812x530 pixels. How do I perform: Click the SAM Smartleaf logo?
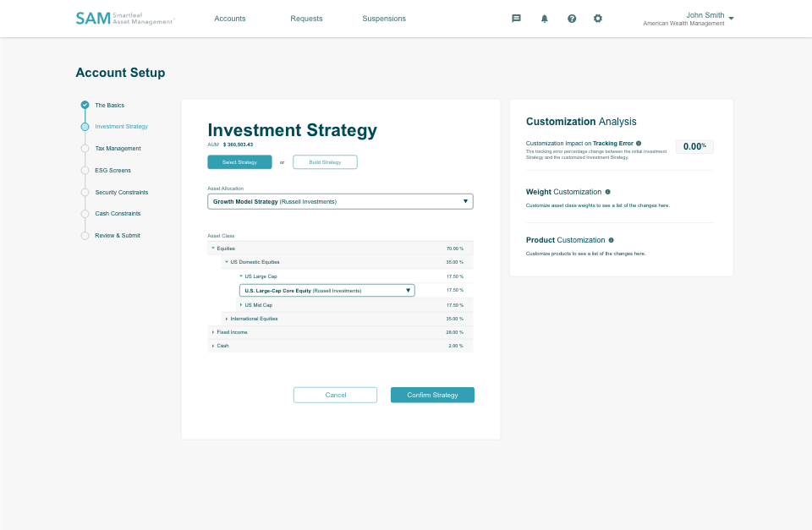[124, 19]
